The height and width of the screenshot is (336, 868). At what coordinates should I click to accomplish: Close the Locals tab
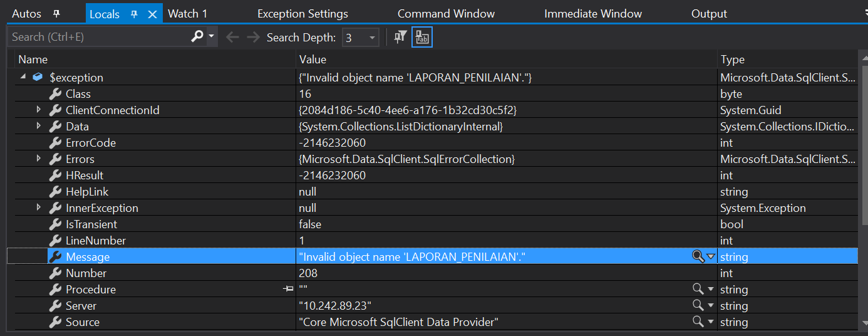[x=152, y=14]
